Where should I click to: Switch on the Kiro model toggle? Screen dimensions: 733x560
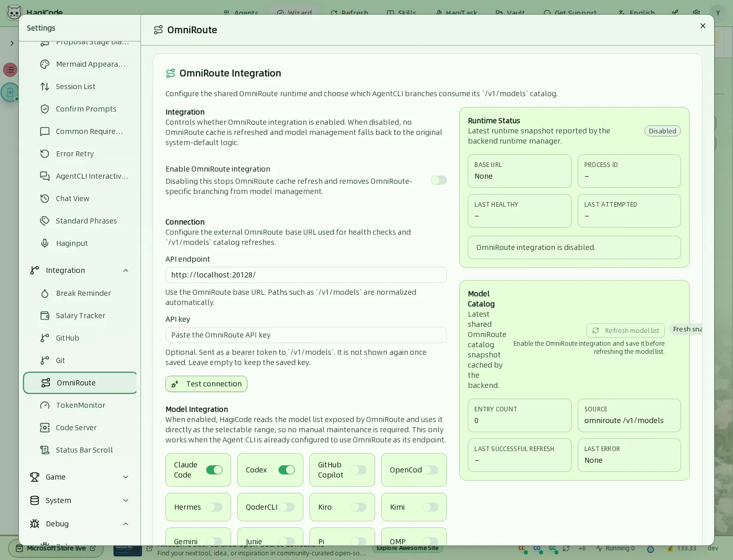click(x=358, y=507)
